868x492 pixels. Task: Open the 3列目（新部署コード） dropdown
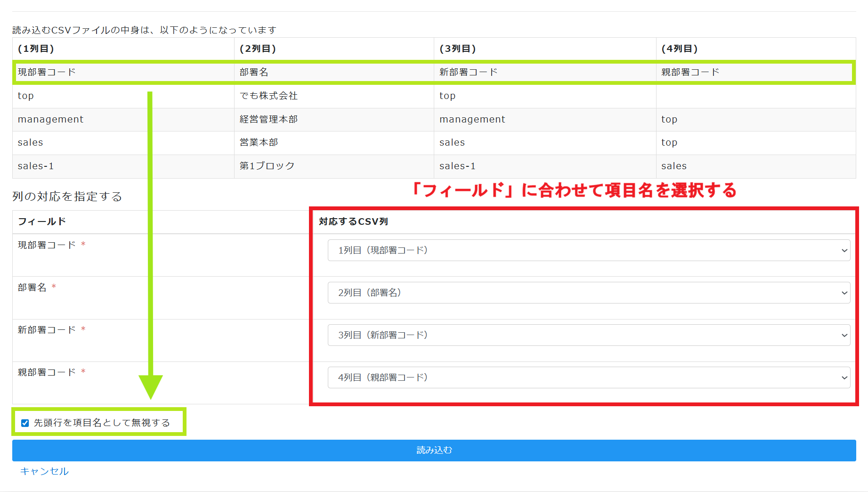pos(588,335)
